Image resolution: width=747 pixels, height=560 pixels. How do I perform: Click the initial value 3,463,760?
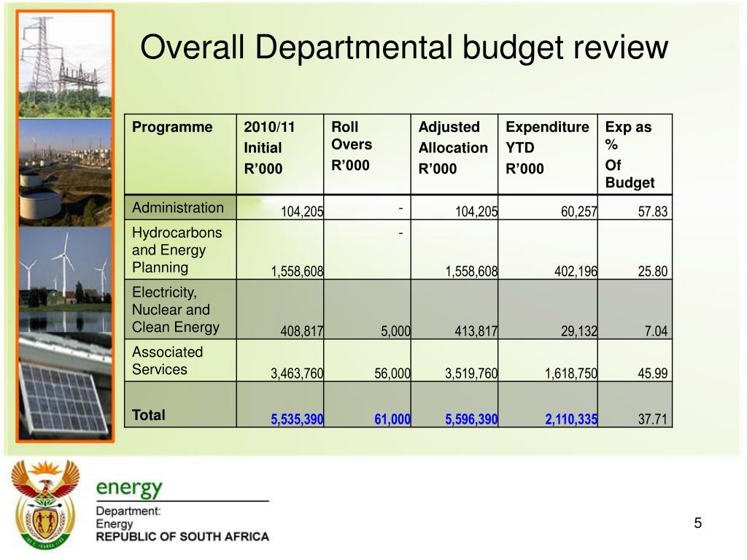298,373
